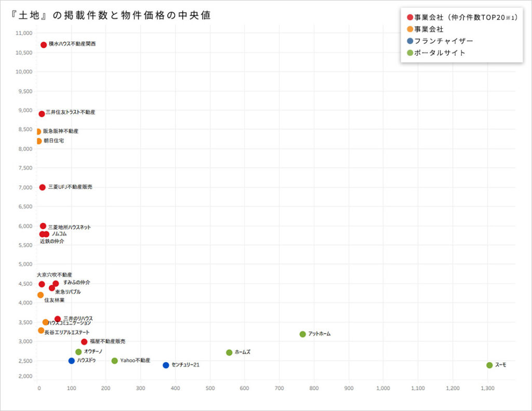Viewport: 532px width, 411px height.
Task: Click the ホームズ data point
Action: coord(229,353)
